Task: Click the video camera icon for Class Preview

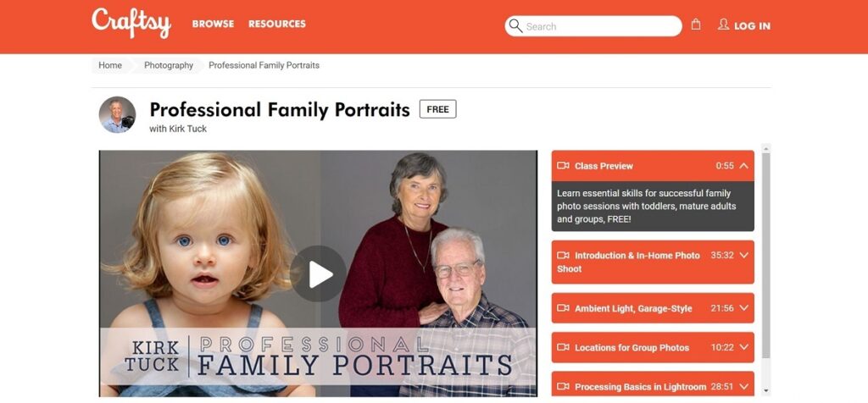Action: [563, 165]
